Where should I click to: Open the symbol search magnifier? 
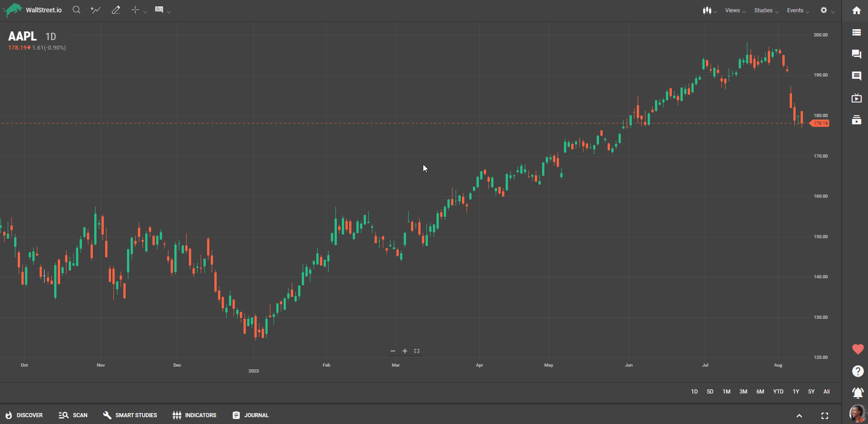point(76,10)
